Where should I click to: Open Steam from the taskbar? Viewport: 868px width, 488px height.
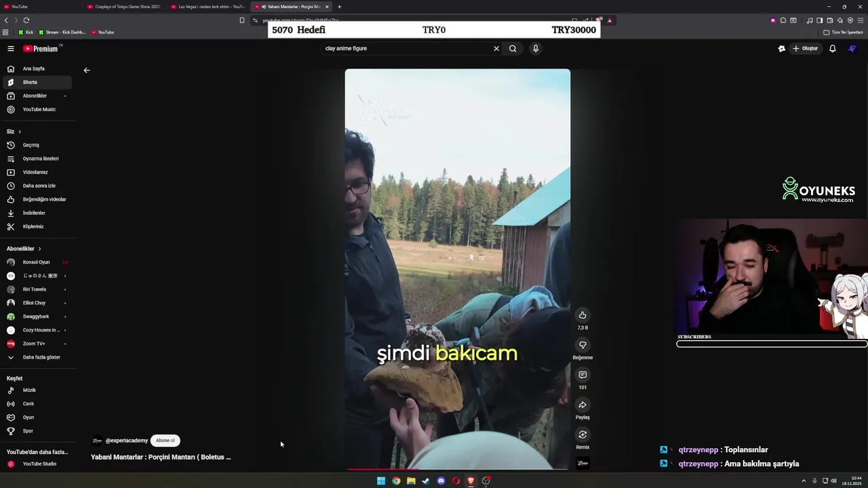[x=426, y=481]
